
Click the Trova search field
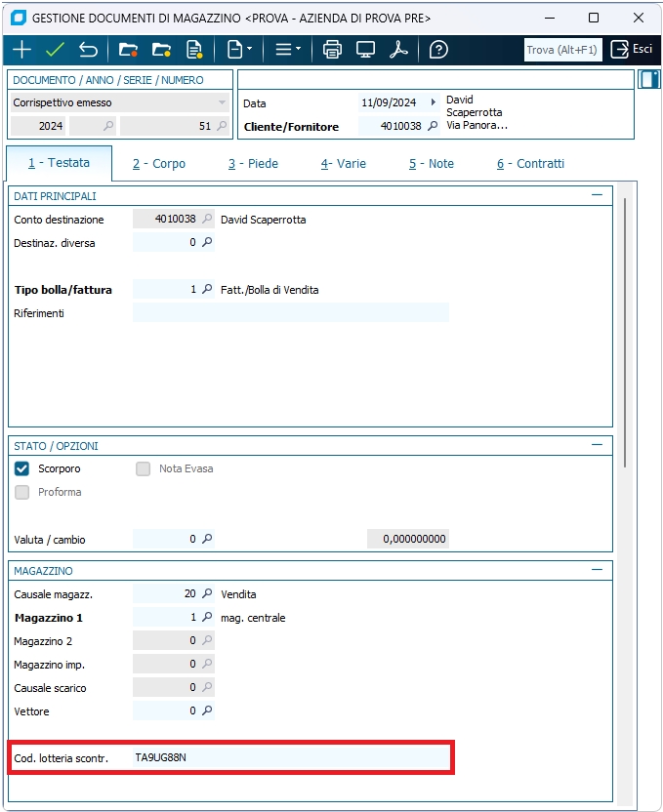point(562,50)
